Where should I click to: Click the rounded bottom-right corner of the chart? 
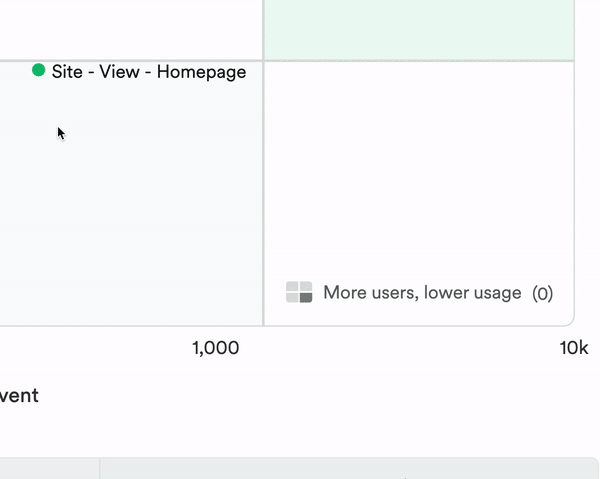pyautogui.click(x=569, y=320)
